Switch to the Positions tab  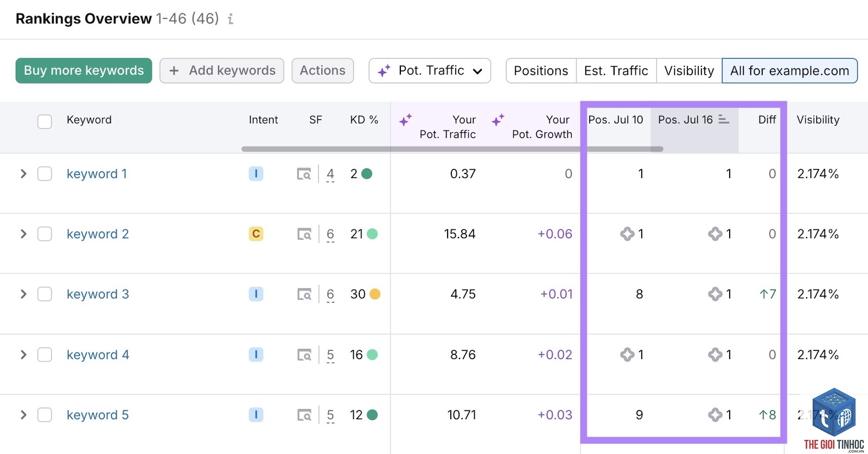coord(541,71)
